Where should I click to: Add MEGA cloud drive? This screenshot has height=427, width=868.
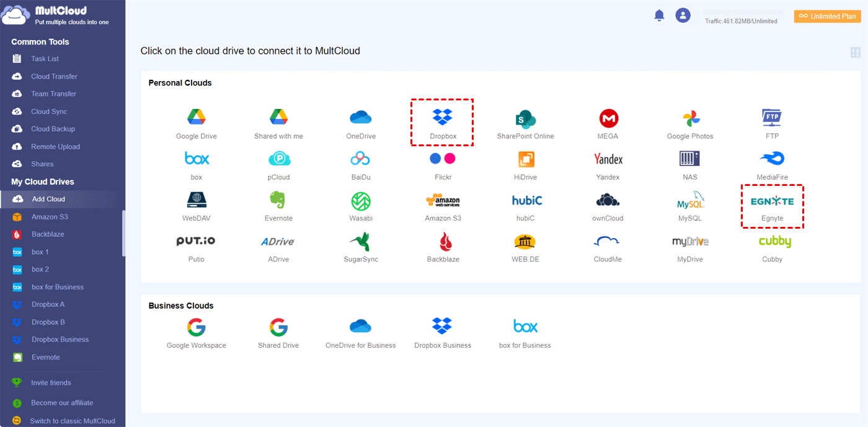point(608,124)
